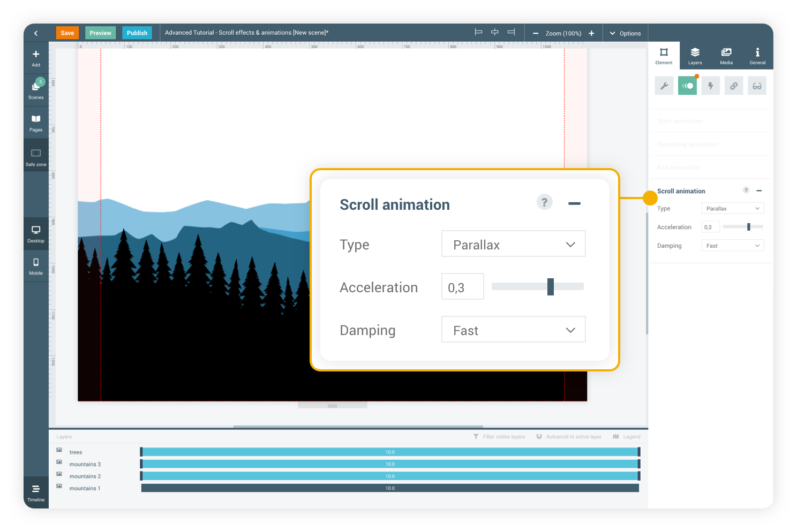Switch to the Media tab

click(726, 56)
